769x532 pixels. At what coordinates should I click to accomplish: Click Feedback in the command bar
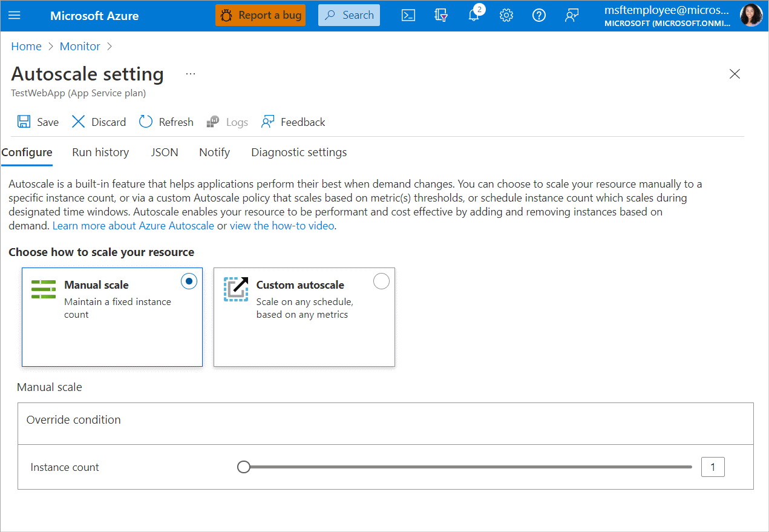[293, 122]
